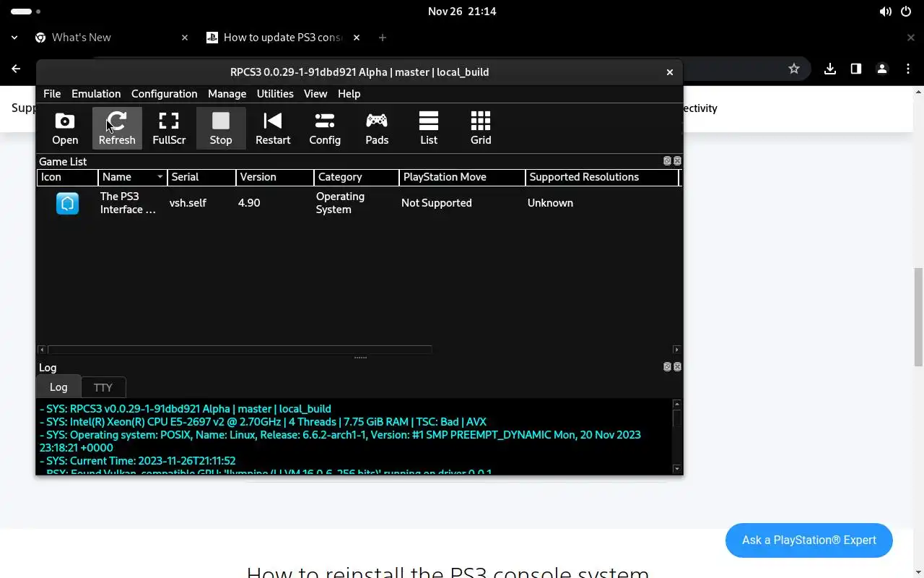Switch game list to List view
The width and height of the screenshot is (924, 578).
(x=429, y=129)
